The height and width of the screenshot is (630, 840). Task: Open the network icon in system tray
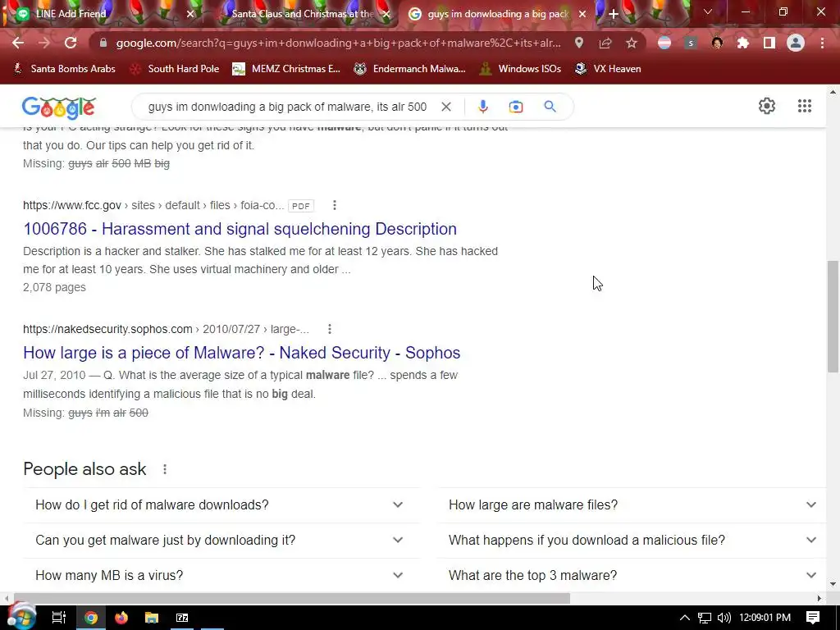point(705,618)
